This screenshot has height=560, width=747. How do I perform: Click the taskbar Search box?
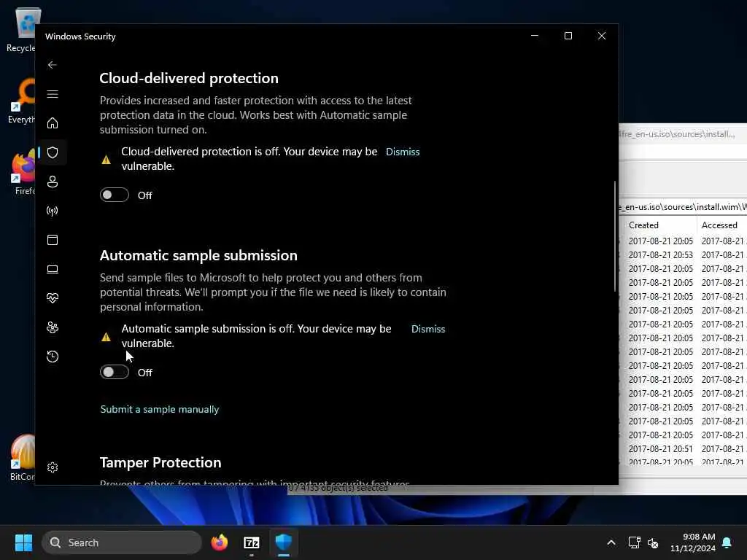coord(122,542)
